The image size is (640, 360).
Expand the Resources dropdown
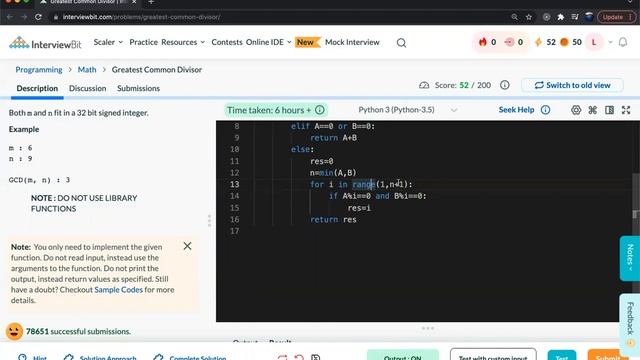(x=183, y=42)
